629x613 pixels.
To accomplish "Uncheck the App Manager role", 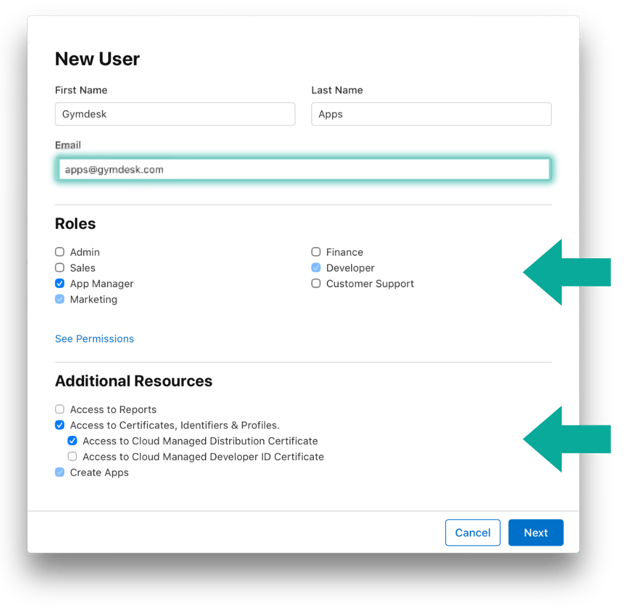I will click(60, 284).
